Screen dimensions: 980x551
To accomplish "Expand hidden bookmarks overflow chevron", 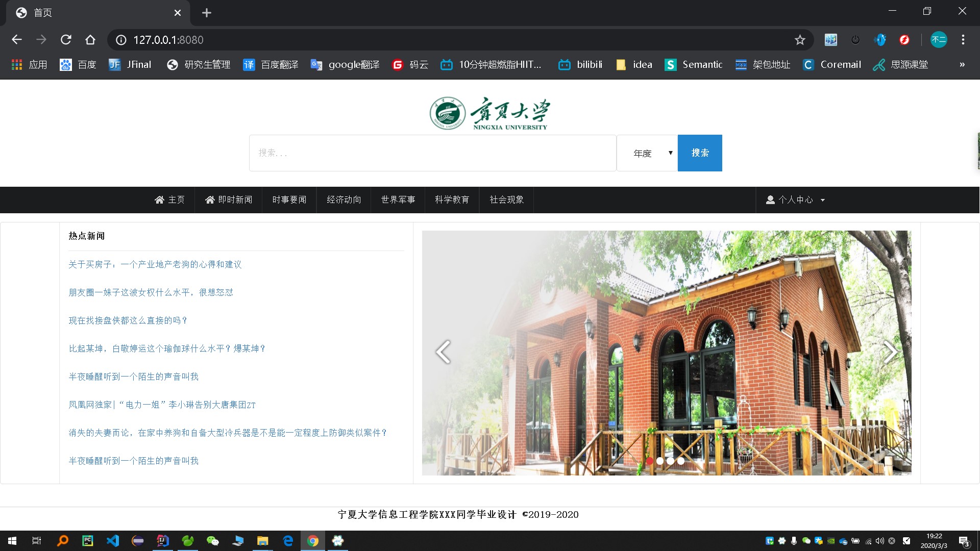I will click(962, 65).
